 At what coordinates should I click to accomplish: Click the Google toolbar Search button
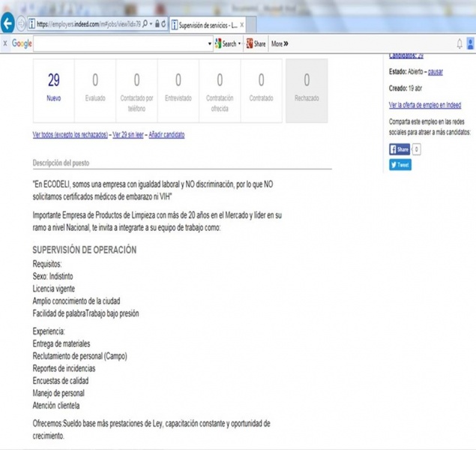pos(226,43)
